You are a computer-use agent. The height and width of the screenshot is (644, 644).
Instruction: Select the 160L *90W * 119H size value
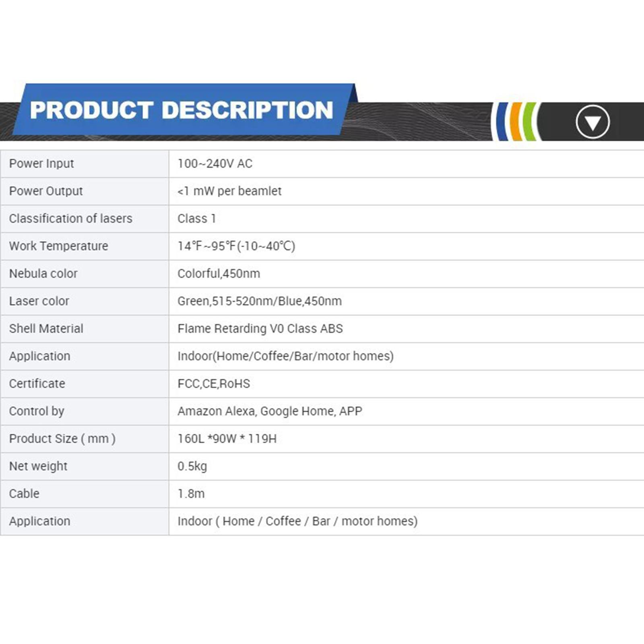tap(227, 439)
